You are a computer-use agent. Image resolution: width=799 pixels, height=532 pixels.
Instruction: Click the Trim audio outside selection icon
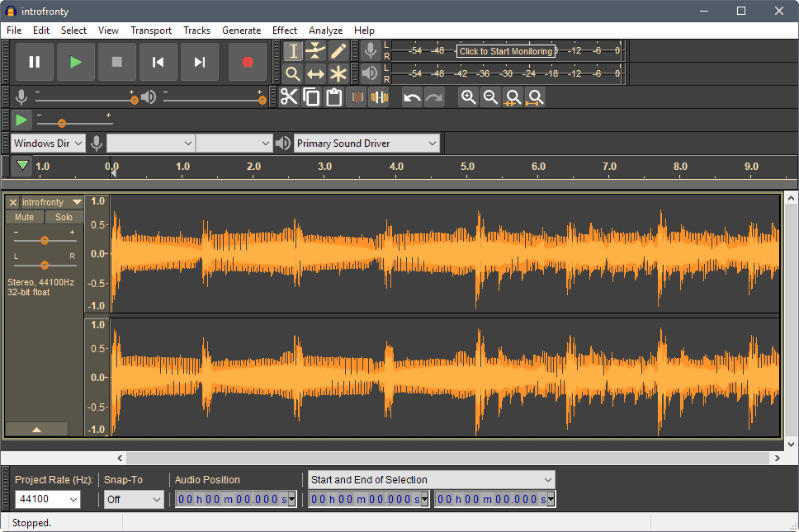click(357, 97)
